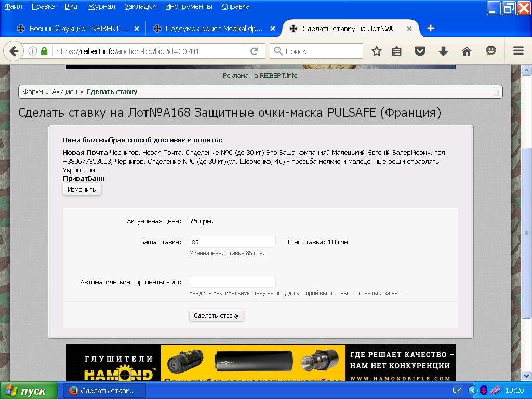Click the search magnifier icon

coord(278,51)
